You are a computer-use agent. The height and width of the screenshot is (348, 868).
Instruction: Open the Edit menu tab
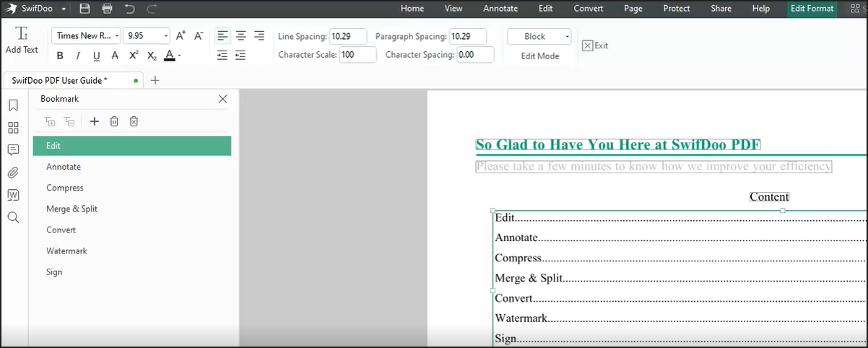tap(546, 9)
